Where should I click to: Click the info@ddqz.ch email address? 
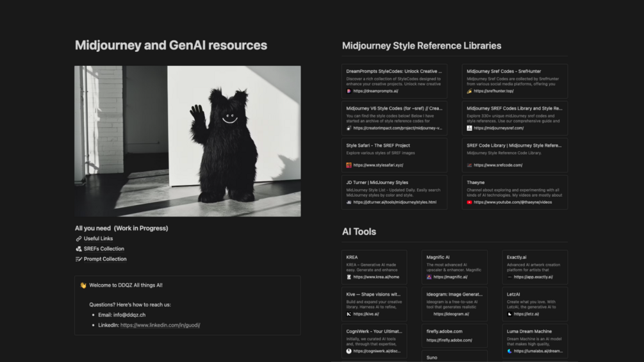pos(129,315)
